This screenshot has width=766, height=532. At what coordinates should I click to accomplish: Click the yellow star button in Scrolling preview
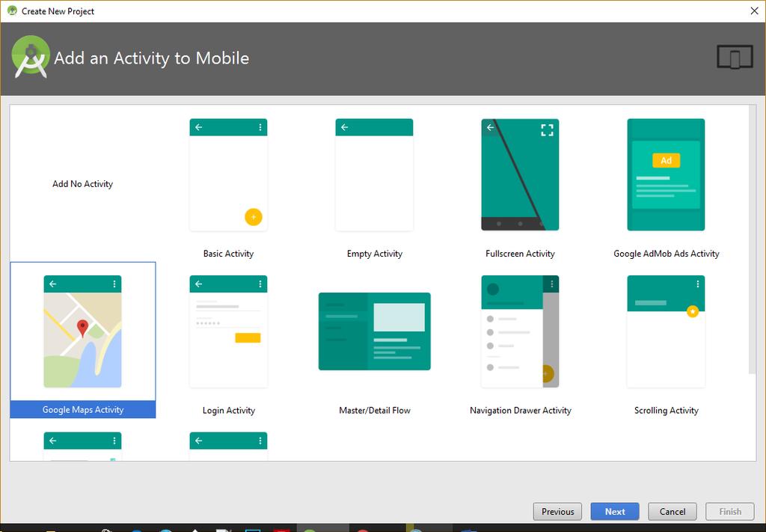click(692, 311)
